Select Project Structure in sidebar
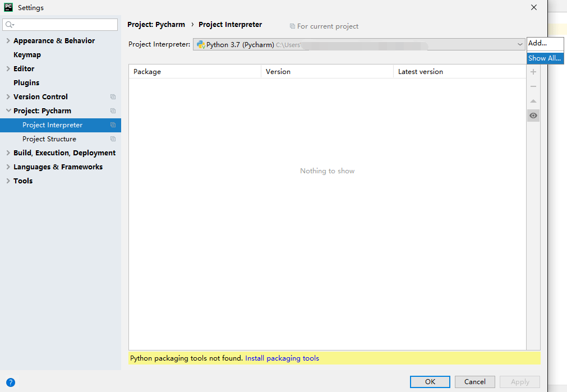This screenshot has height=392, width=567. point(49,139)
